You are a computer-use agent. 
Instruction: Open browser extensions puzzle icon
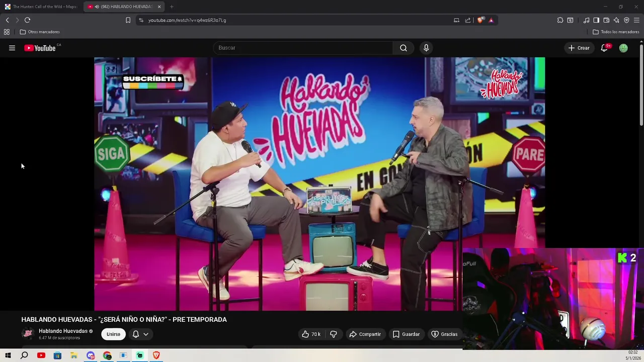[560, 20]
